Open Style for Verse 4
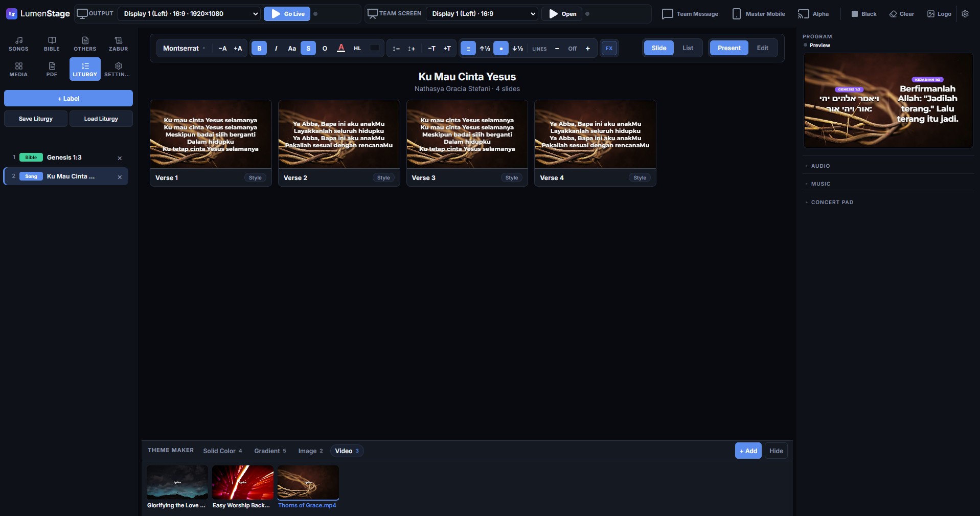This screenshot has width=980, height=516. pyautogui.click(x=640, y=178)
